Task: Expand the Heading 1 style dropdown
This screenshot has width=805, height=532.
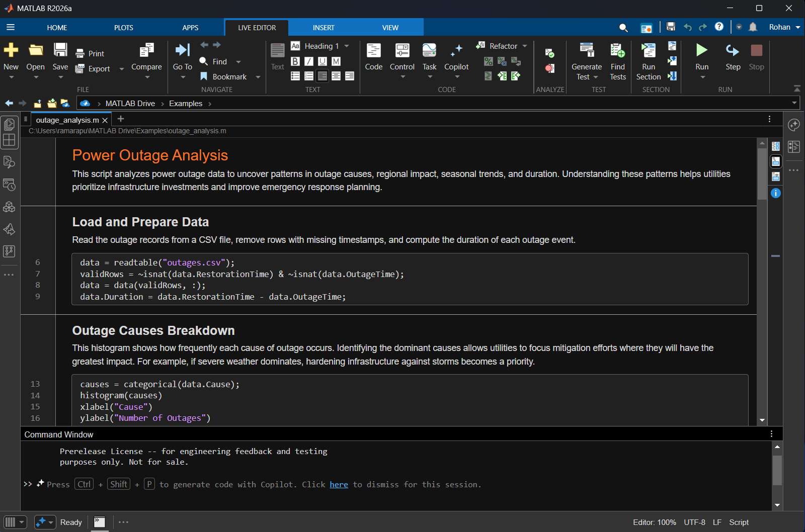Action: click(x=347, y=46)
